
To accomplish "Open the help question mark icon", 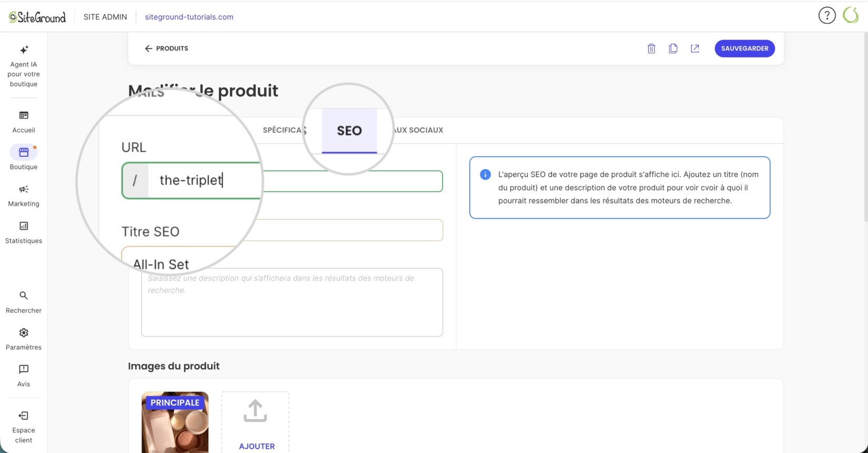I will point(827,15).
